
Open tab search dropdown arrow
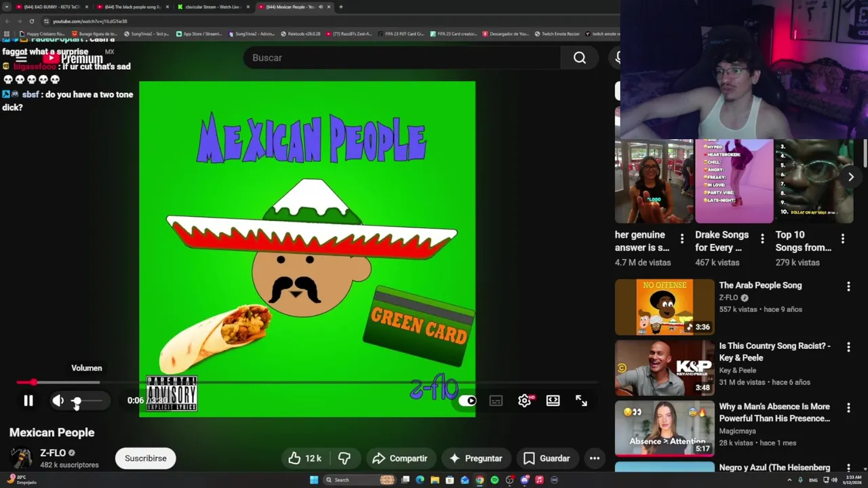tap(6, 7)
